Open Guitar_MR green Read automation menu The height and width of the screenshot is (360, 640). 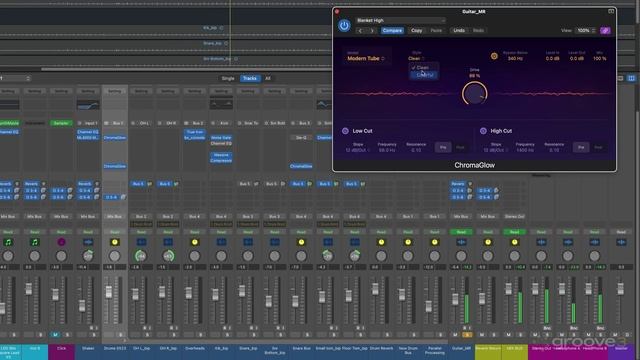pyautogui.click(x=461, y=232)
